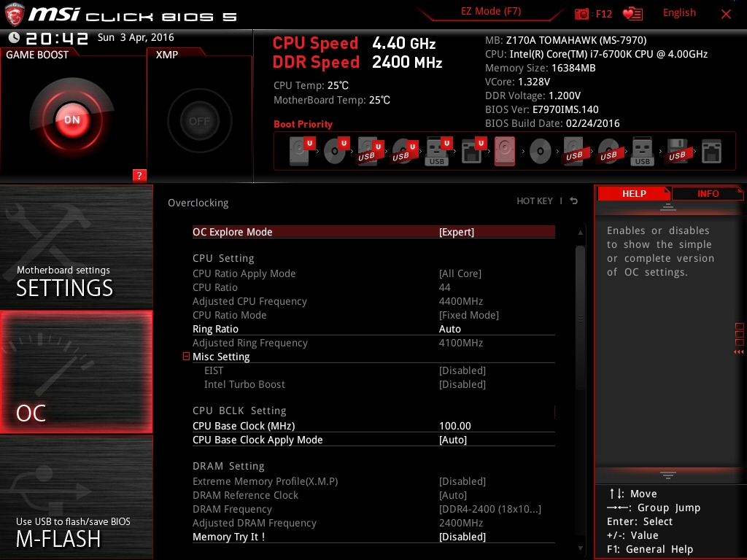Toggle Memory Try It ! Disabled value
The image size is (747, 560).
pos(462,537)
